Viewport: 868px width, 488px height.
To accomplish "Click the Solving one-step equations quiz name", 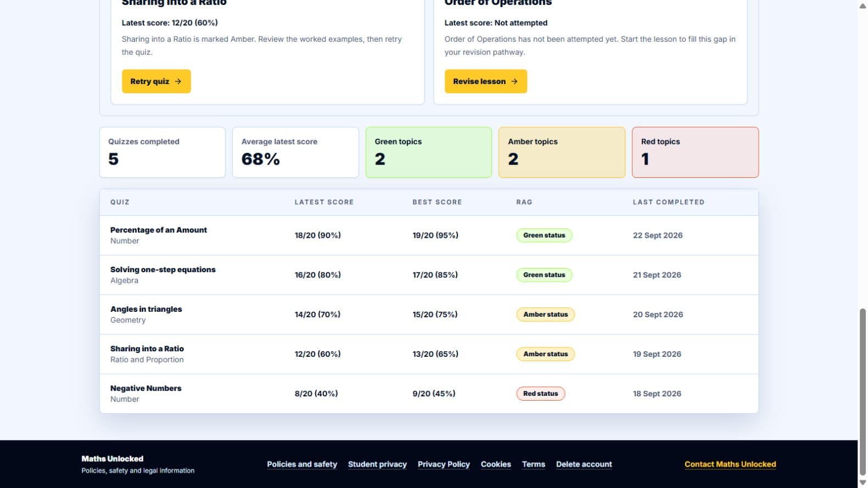I will pos(163,270).
